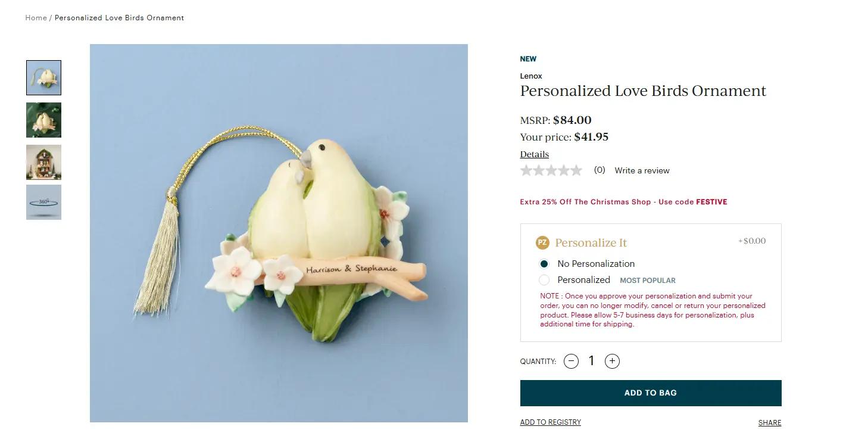Click the main love birds product image
This screenshot has height=442, width=868.
(x=279, y=233)
